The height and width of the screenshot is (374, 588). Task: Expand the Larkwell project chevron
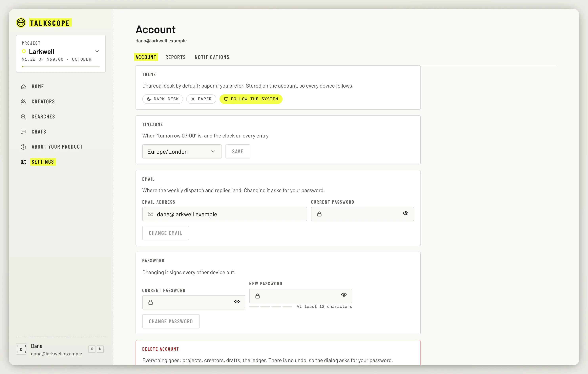(x=97, y=51)
